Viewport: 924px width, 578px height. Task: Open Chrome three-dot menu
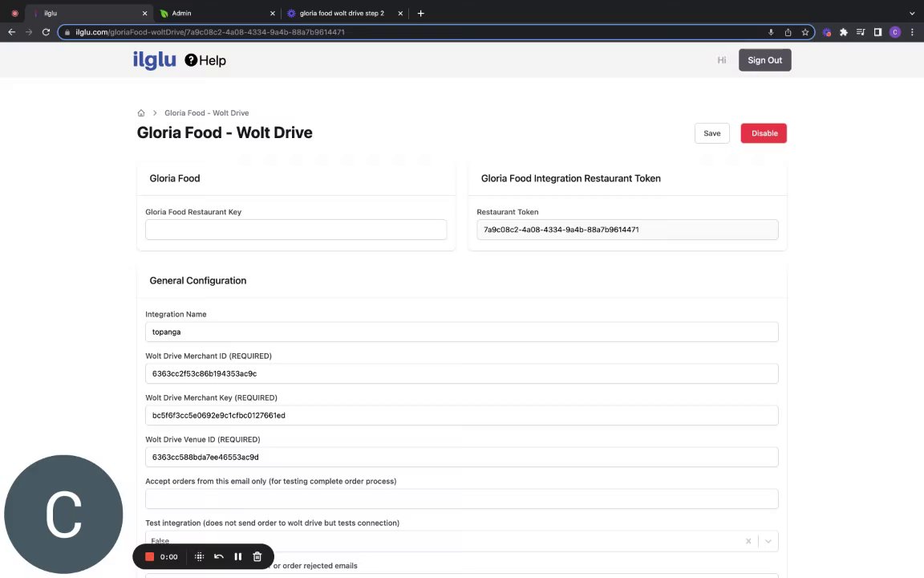912,32
